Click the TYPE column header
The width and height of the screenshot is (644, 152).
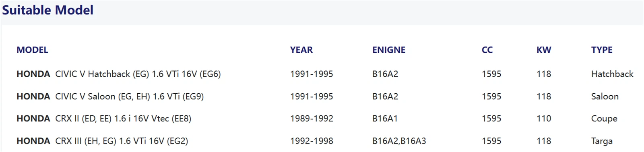[x=602, y=50]
